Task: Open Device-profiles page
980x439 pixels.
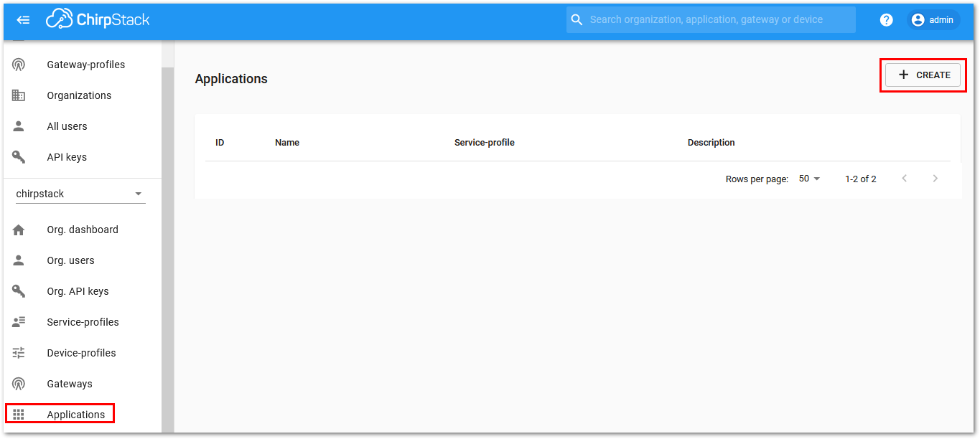Action: coord(81,353)
